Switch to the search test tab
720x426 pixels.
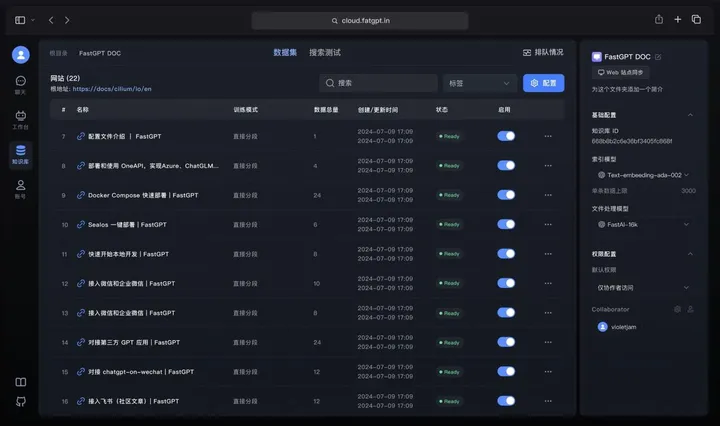click(x=325, y=52)
